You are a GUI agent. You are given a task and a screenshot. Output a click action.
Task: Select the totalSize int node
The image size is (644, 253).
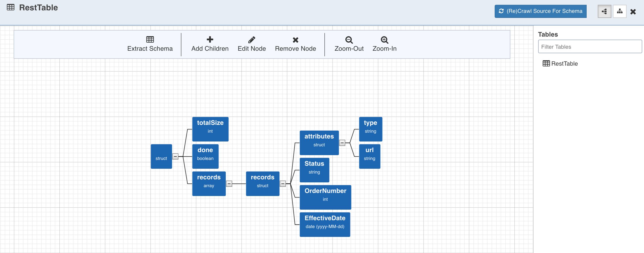pyautogui.click(x=210, y=129)
